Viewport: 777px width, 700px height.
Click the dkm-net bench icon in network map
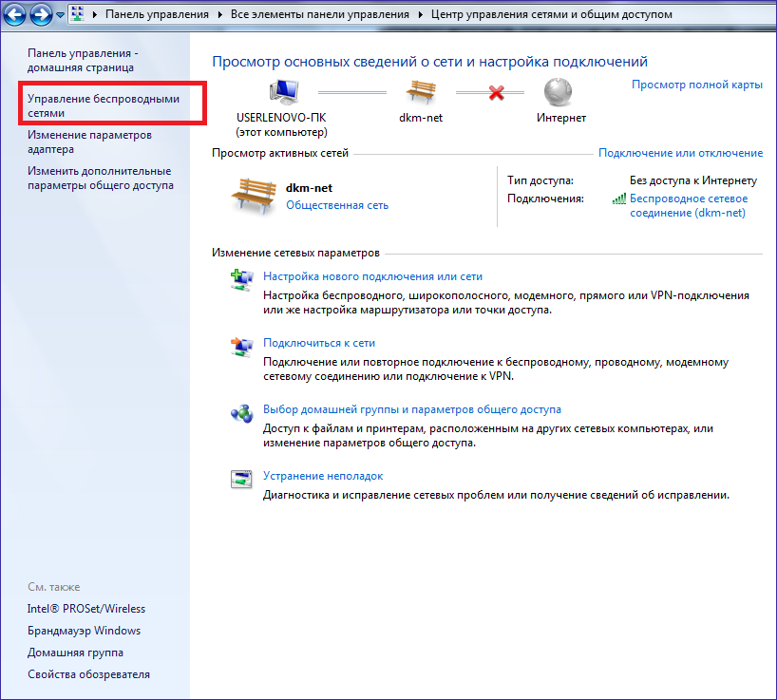421,92
